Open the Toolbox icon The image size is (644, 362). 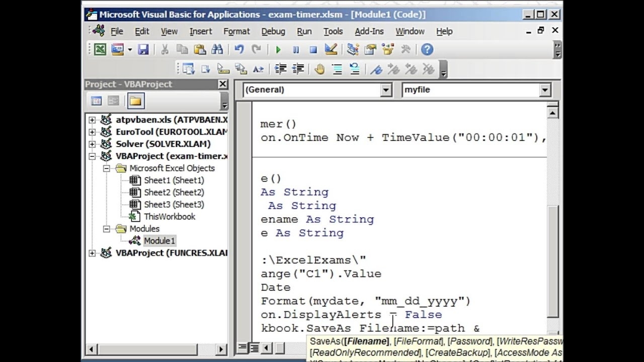click(406, 49)
